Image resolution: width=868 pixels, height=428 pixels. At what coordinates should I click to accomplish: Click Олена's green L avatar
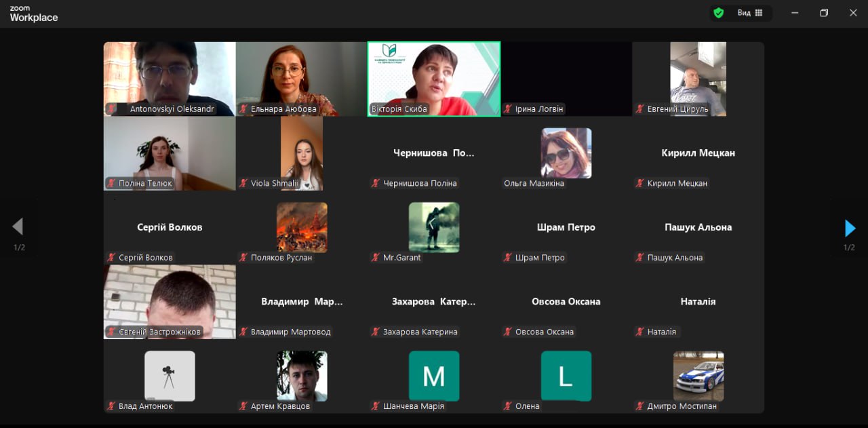566,376
